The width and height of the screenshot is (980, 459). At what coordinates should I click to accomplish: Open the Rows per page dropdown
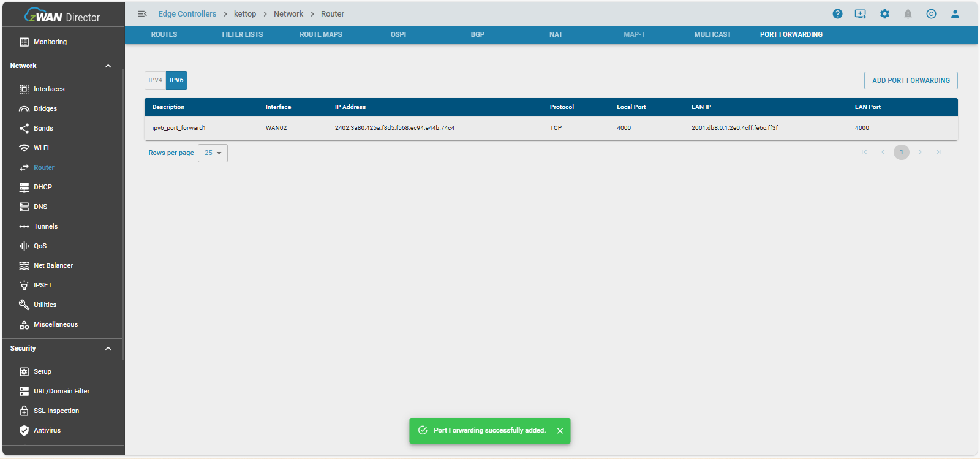(213, 153)
